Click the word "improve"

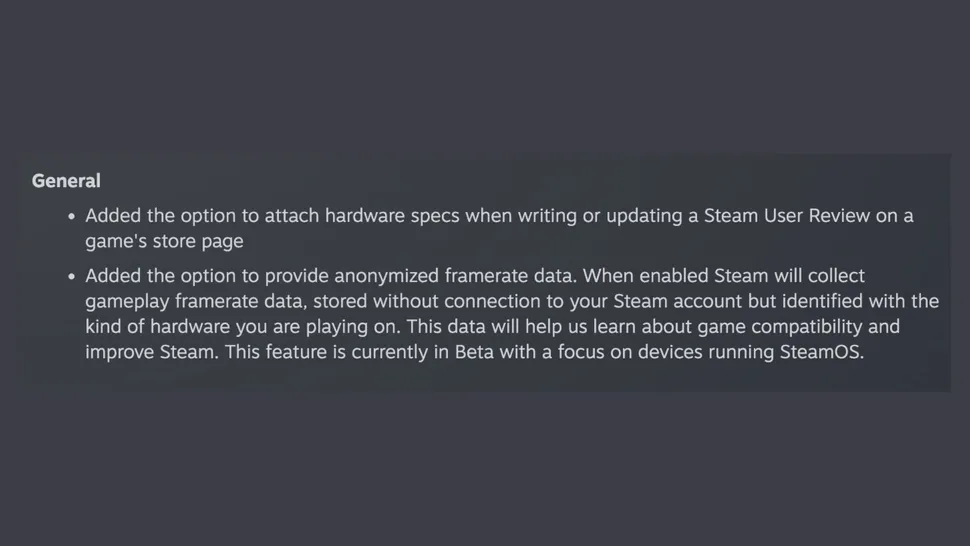[120, 352]
